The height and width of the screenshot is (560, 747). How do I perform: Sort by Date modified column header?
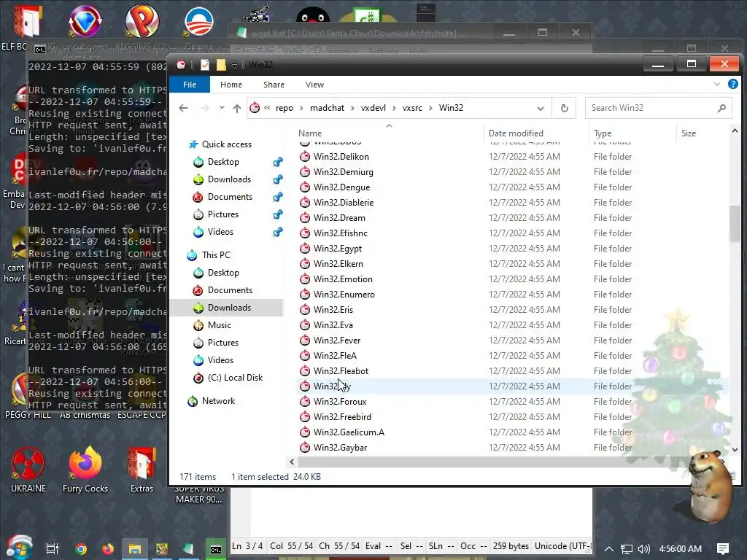(516, 133)
